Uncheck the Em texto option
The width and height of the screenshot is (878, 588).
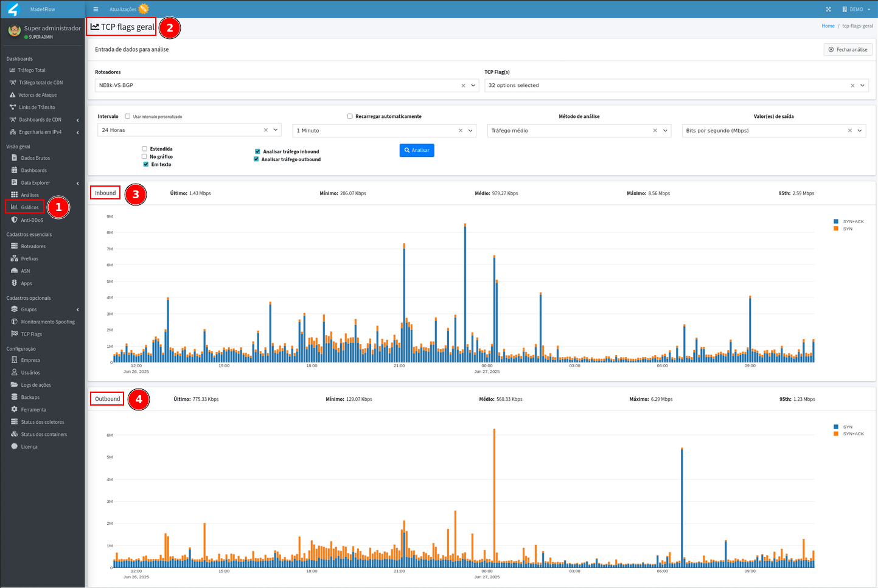point(146,164)
